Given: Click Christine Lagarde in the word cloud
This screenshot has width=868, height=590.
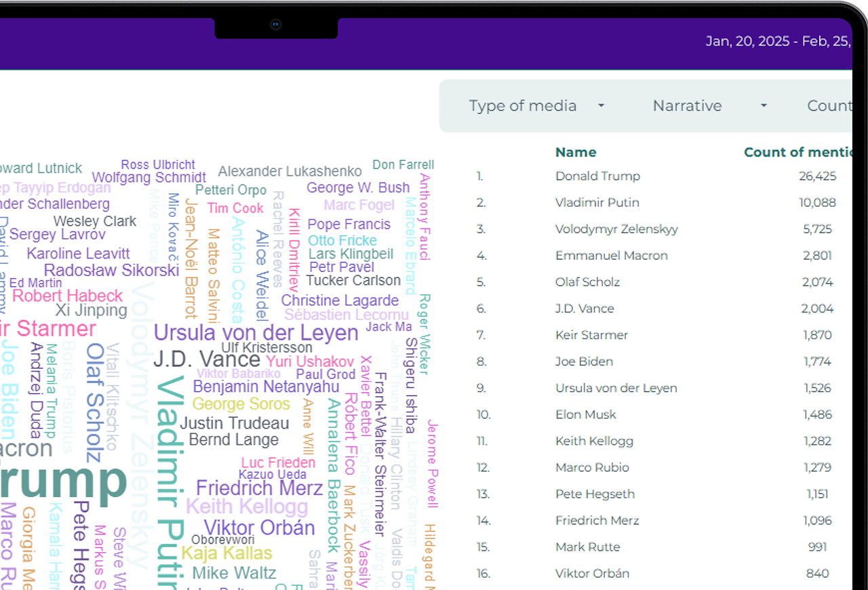Looking at the screenshot, I should coord(340,300).
